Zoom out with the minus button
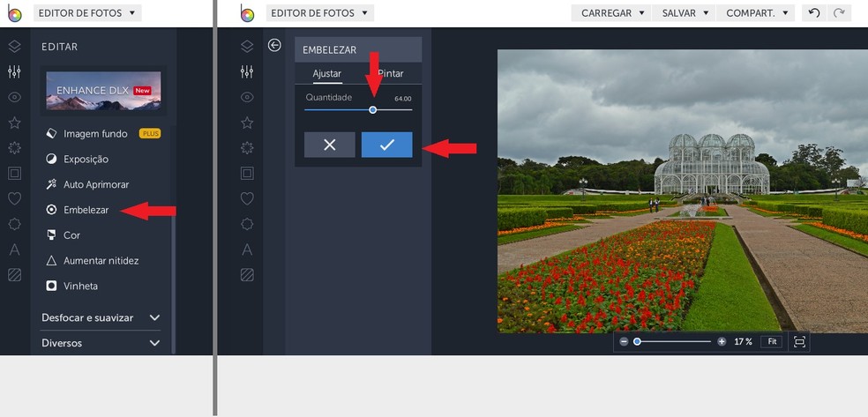This screenshot has height=417, width=868. coord(624,342)
